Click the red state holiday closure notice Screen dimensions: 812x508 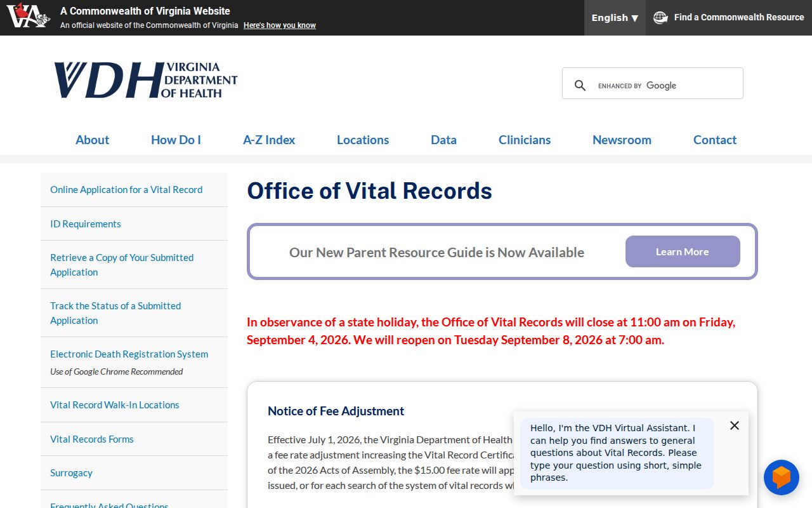pos(491,331)
